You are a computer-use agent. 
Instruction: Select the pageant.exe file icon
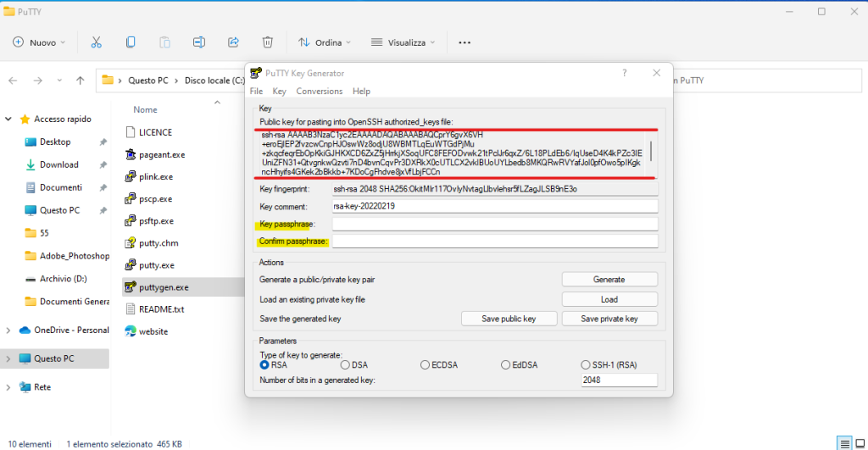coord(131,154)
